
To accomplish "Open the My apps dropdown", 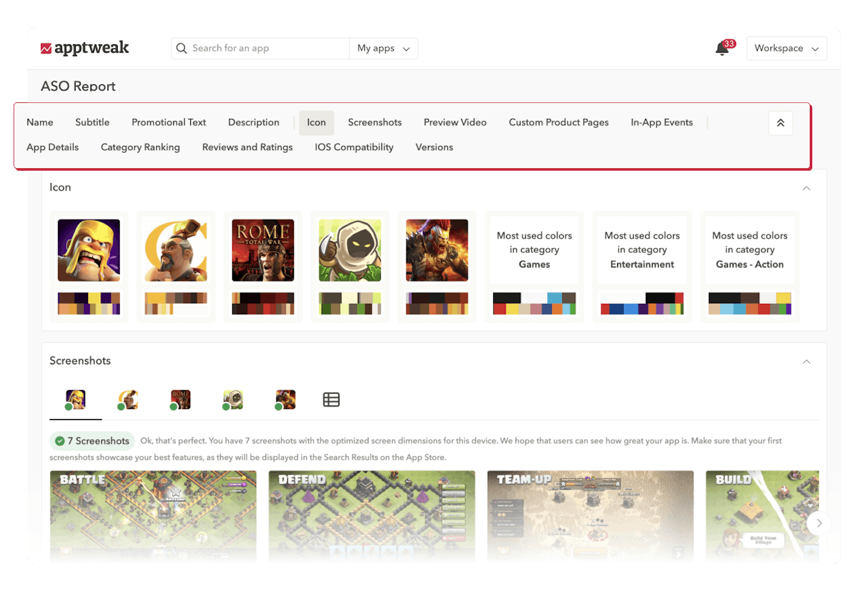I will [x=383, y=48].
